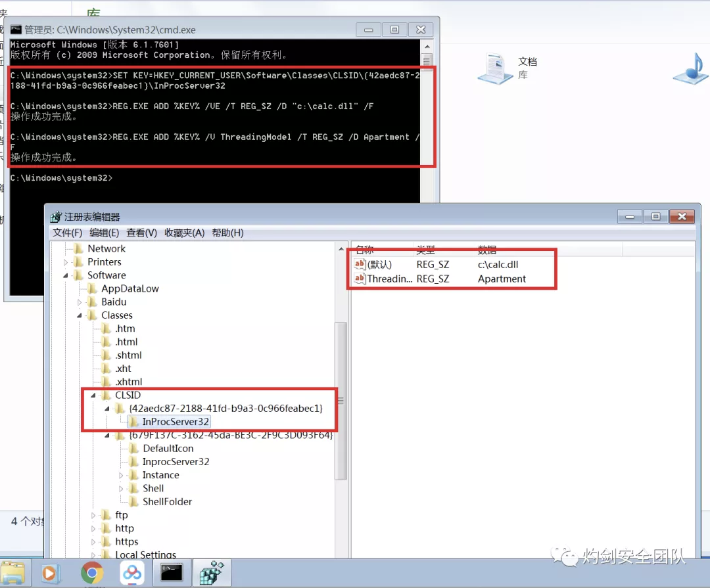Open the Edit menu 编辑(E)

(x=104, y=233)
